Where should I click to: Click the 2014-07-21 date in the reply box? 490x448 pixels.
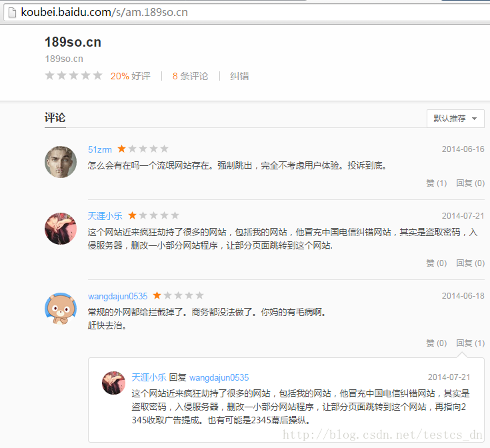449,377
